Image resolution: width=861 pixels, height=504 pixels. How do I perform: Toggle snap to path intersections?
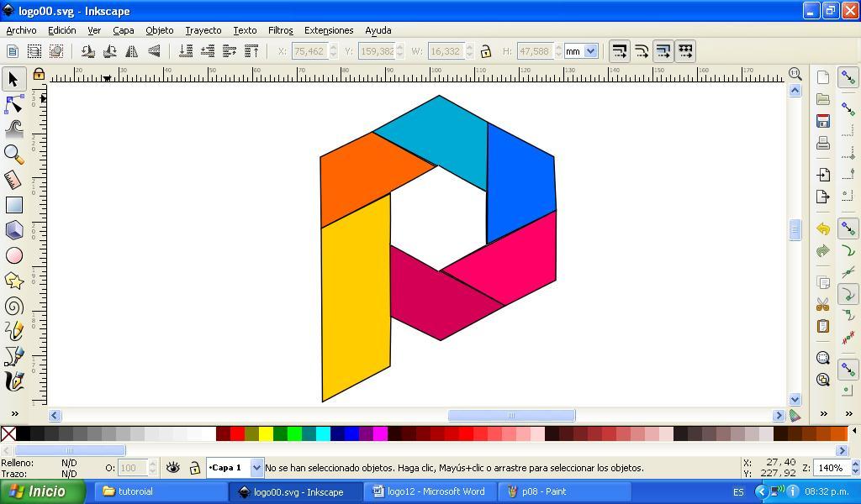coord(848,272)
